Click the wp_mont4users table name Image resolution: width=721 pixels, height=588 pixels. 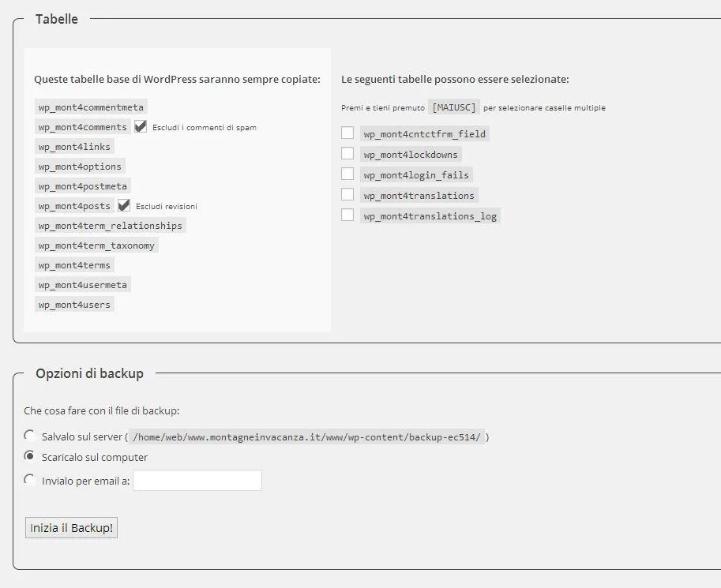point(74,304)
